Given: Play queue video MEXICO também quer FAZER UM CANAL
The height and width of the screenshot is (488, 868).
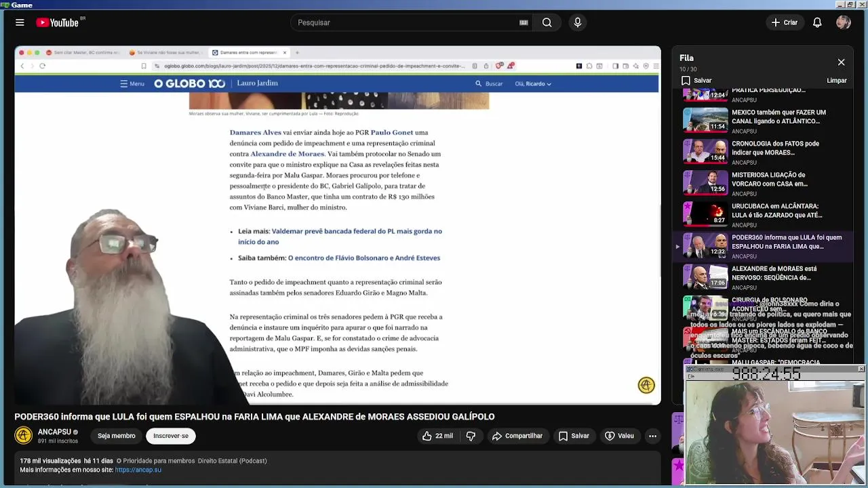Looking at the screenshot, I should click(x=763, y=121).
